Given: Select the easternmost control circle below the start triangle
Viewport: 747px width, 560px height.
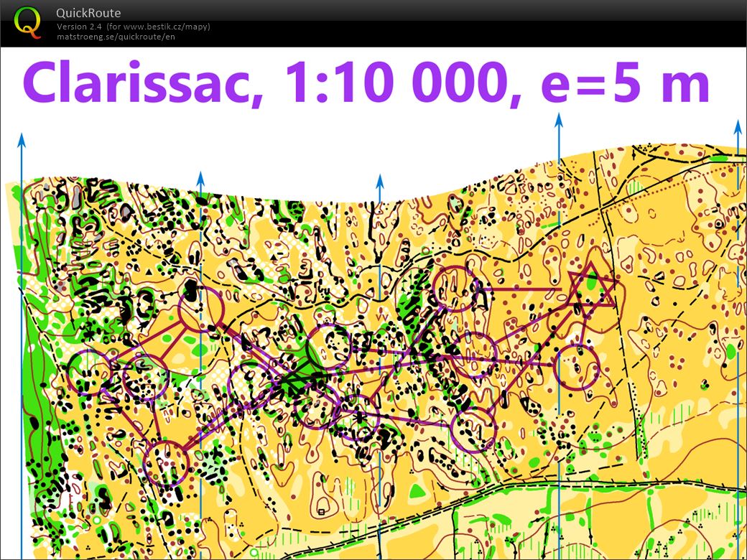Looking at the screenshot, I should pos(576,366).
